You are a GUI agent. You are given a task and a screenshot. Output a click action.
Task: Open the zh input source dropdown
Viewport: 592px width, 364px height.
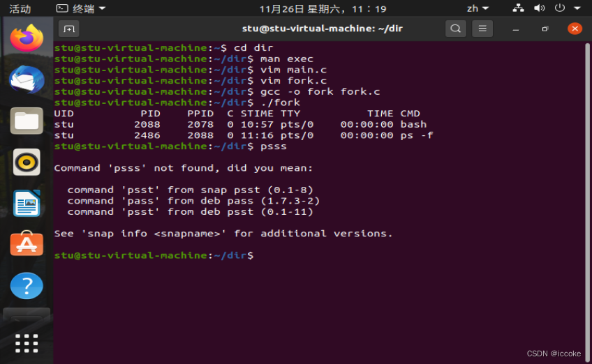pyautogui.click(x=478, y=8)
